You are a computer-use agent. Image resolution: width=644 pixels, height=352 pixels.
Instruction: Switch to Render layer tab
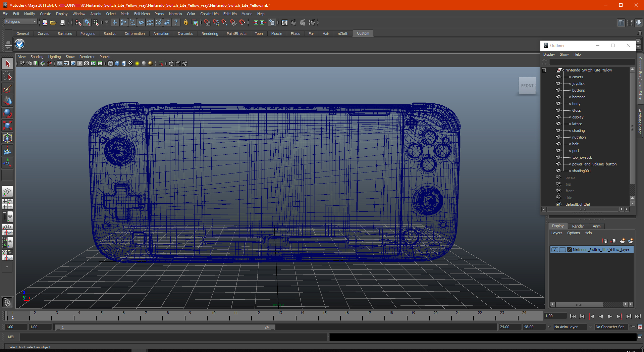coord(578,226)
